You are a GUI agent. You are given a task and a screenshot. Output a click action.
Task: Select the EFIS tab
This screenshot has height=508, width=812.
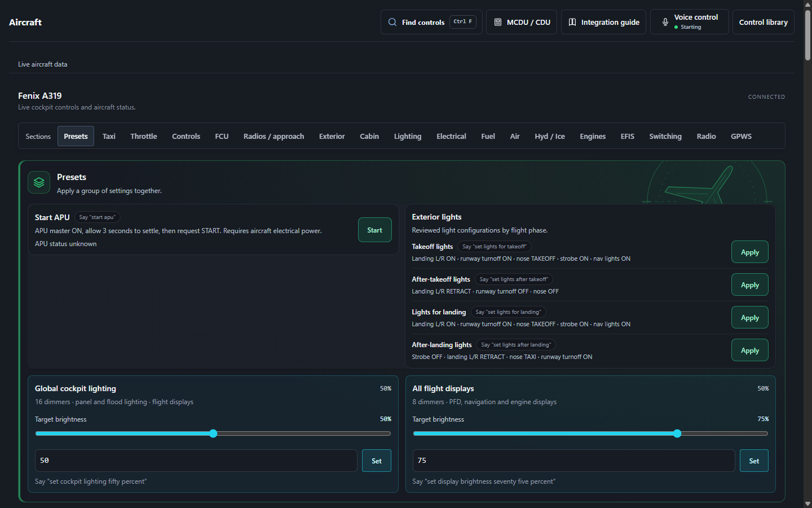[628, 136]
